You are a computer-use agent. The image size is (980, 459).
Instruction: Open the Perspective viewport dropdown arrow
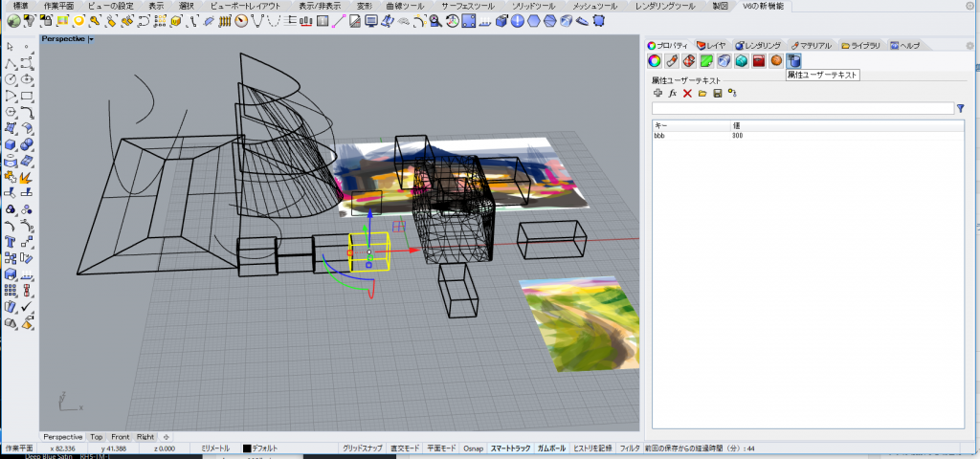pyautogui.click(x=90, y=39)
